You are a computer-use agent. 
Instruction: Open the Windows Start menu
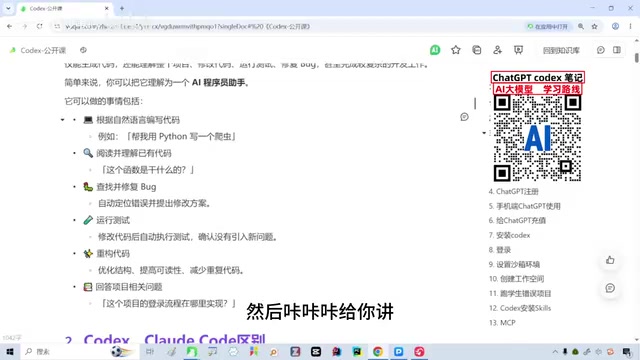[9, 351]
